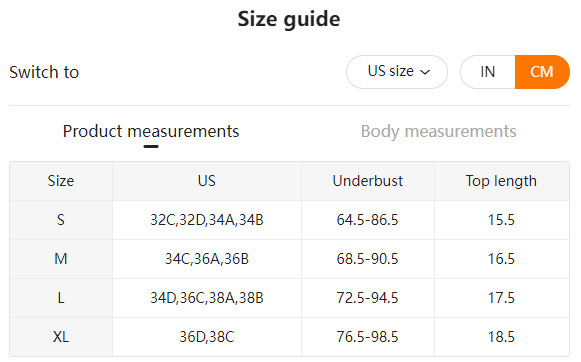The image size is (581, 362).
Task: Select the XL size row label
Action: click(x=61, y=337)
